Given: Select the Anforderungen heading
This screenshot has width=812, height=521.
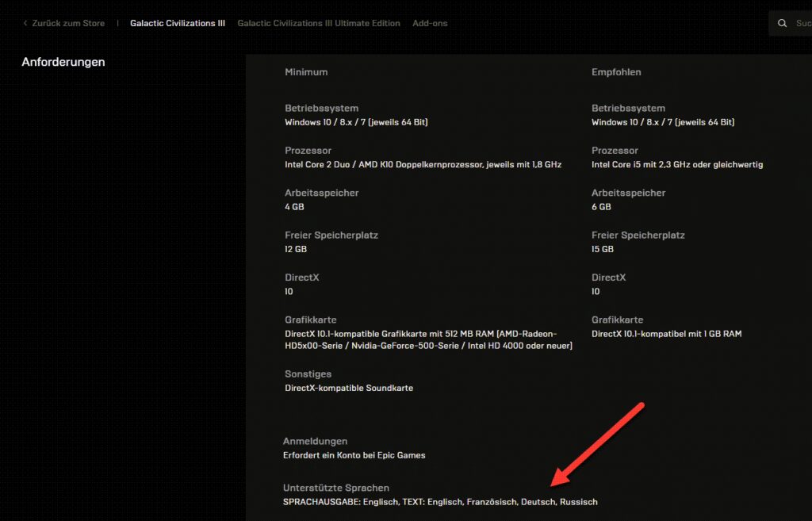Looking at the screenshot, I should (x=63, y=62).
